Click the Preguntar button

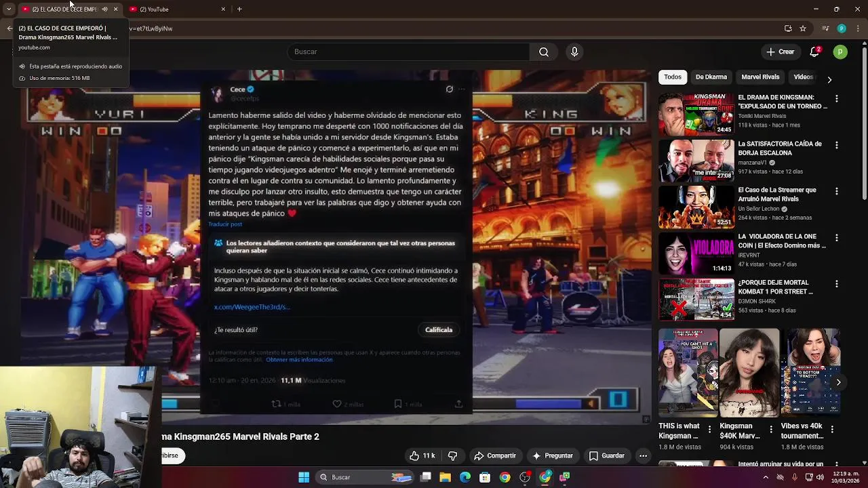(x=553, y=455)
